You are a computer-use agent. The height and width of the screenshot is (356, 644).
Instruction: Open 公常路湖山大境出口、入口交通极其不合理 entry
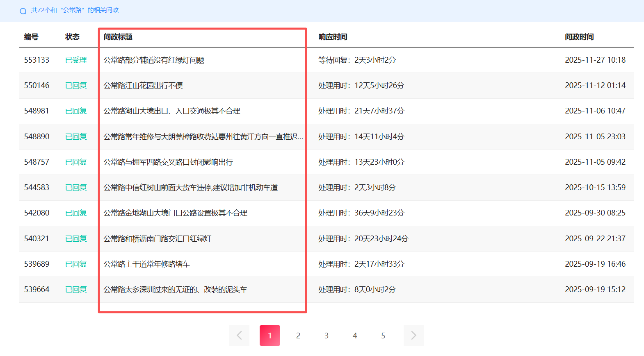coord(172,111)
